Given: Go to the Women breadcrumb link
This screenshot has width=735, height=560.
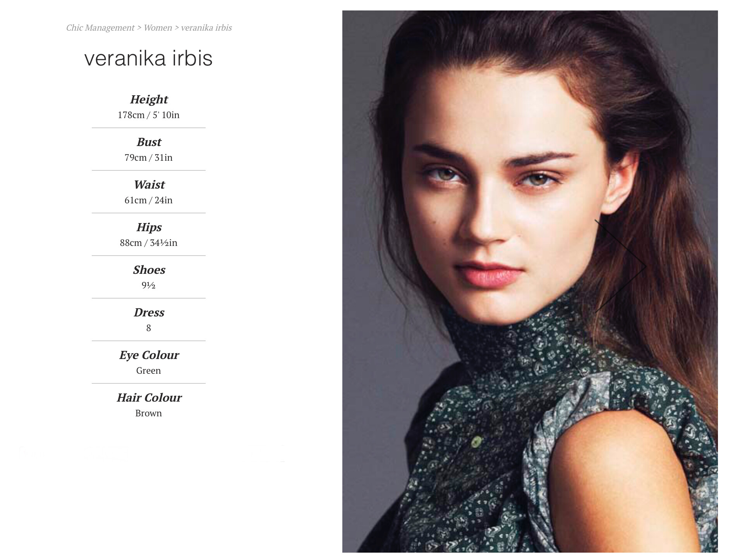Looking at the screenshot, I should [x=158, y=28].
